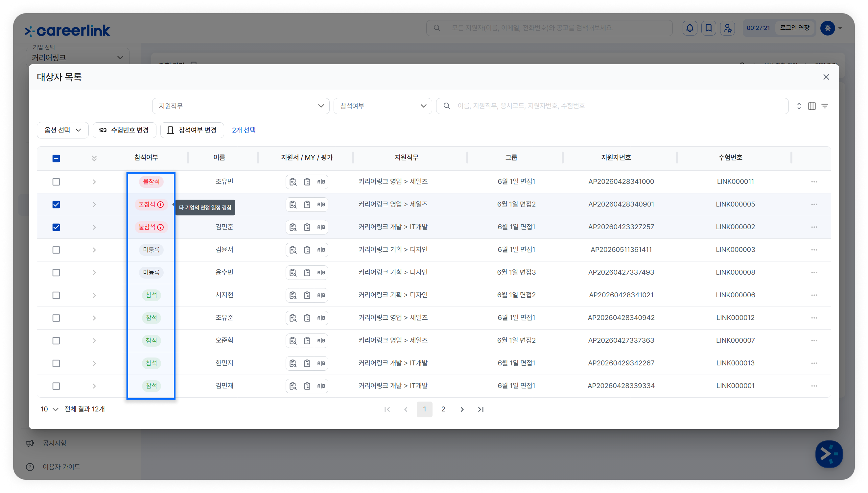Open application document icon for 김민준

293,227
